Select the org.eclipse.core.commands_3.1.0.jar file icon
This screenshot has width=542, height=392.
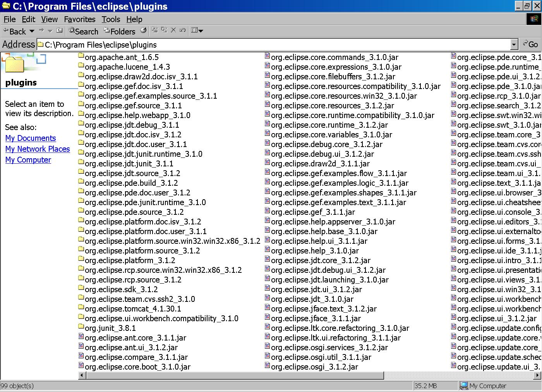(267, 56)
